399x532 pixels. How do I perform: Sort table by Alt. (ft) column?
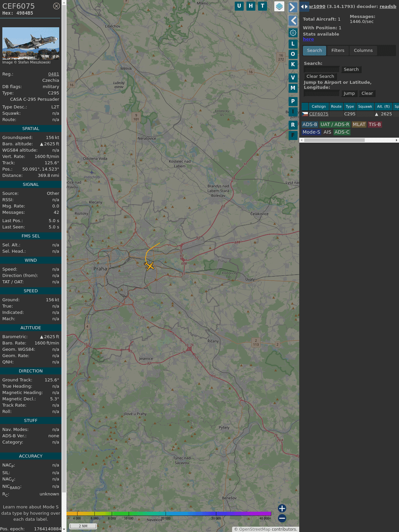[x=383, y=106]
